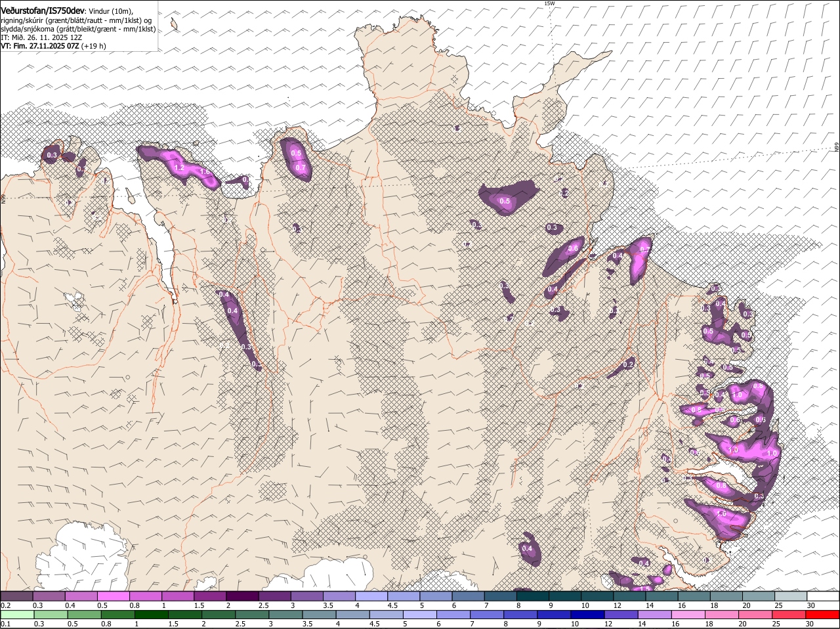Click the 'IT: Mið. 26. 11. 2025 12Z' line
The width and height of the screenshot is (840, 629).
coord(41,37)
